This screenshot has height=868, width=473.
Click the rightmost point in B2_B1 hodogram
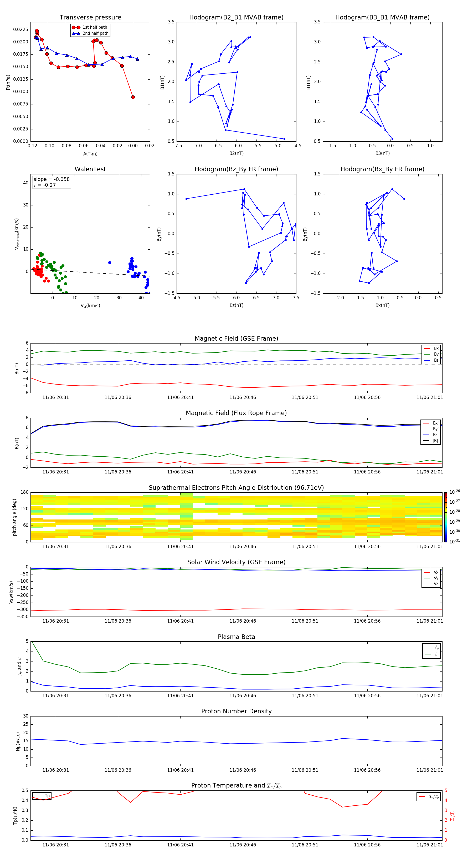point(284,139)
